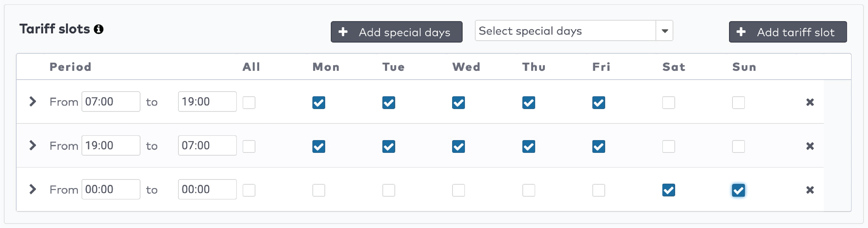Uncheck Monday for the 07:00–19:00 slot
Screen dimensions: 868x228
(319, 103)
